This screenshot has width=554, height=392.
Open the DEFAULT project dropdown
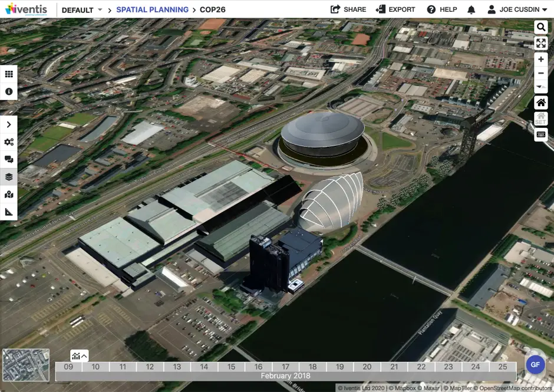82,10
